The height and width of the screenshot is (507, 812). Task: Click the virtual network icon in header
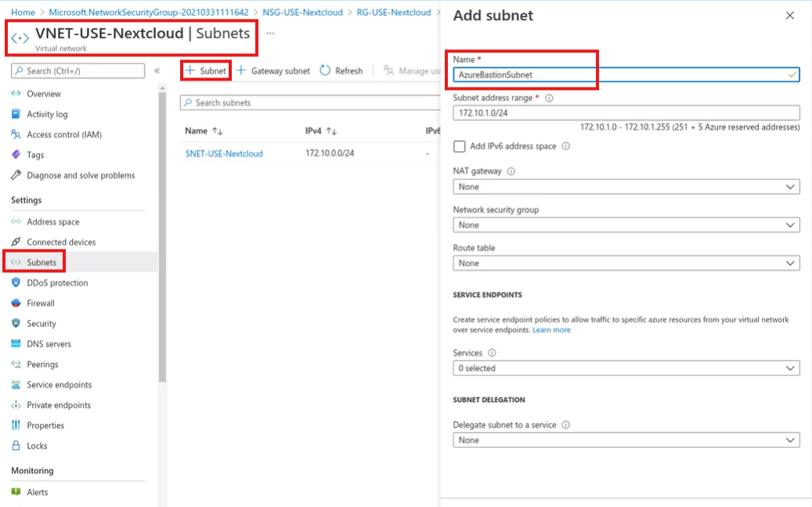pyautogui.click(x=20, y=38)
